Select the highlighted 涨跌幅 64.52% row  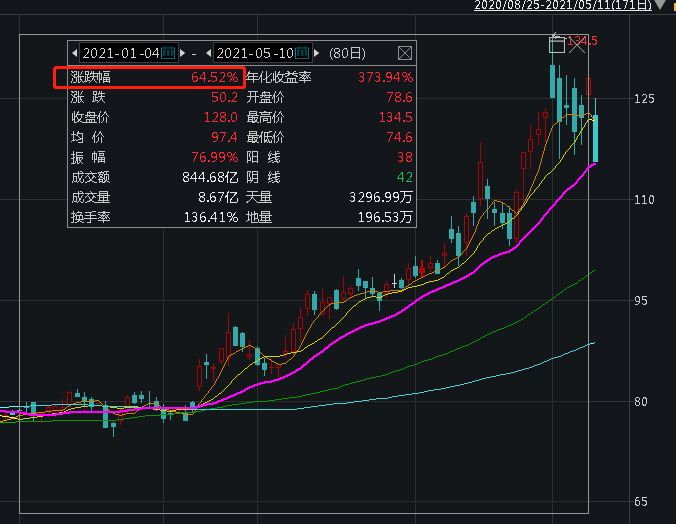(149, 77)
